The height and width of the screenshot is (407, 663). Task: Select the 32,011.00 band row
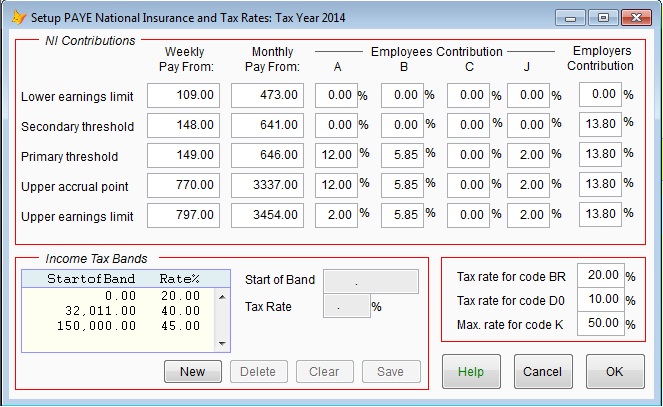(118, 311)
